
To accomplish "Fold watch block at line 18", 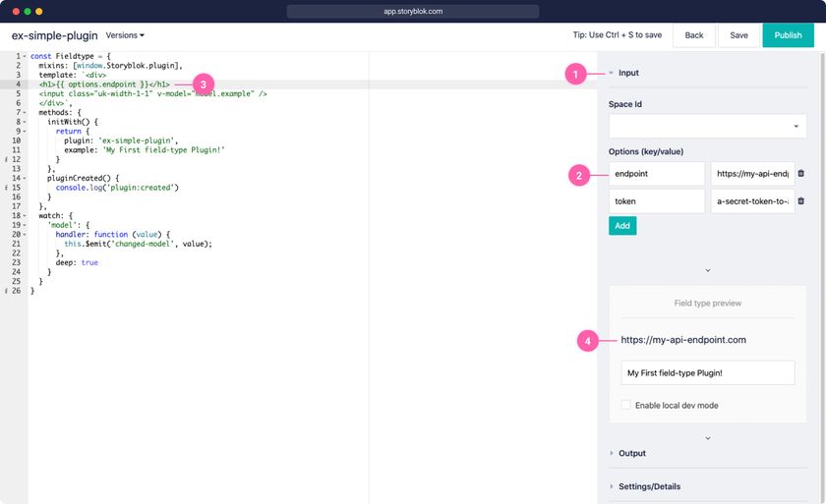I will 25,216.
